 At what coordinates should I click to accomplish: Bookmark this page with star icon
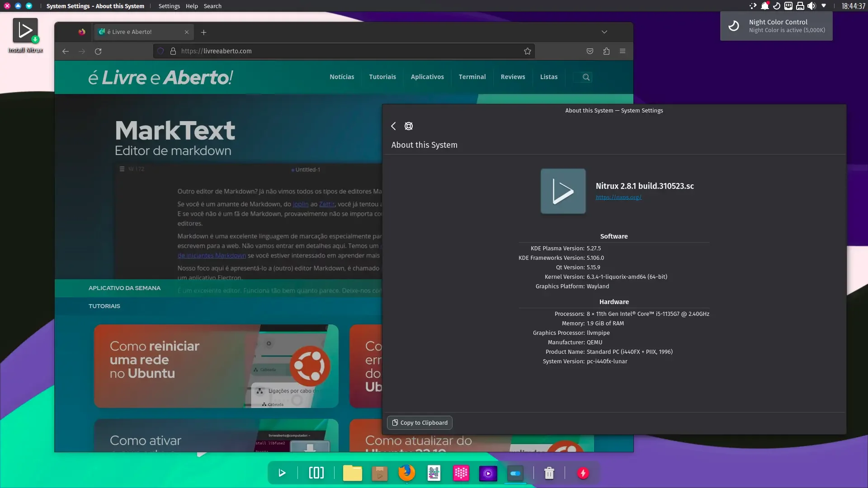527,51
